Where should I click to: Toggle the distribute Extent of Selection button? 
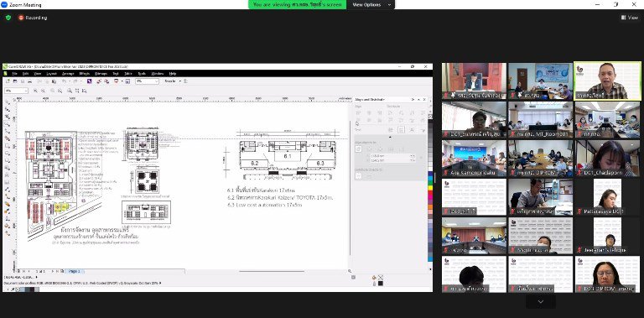[x=358, y=175]
